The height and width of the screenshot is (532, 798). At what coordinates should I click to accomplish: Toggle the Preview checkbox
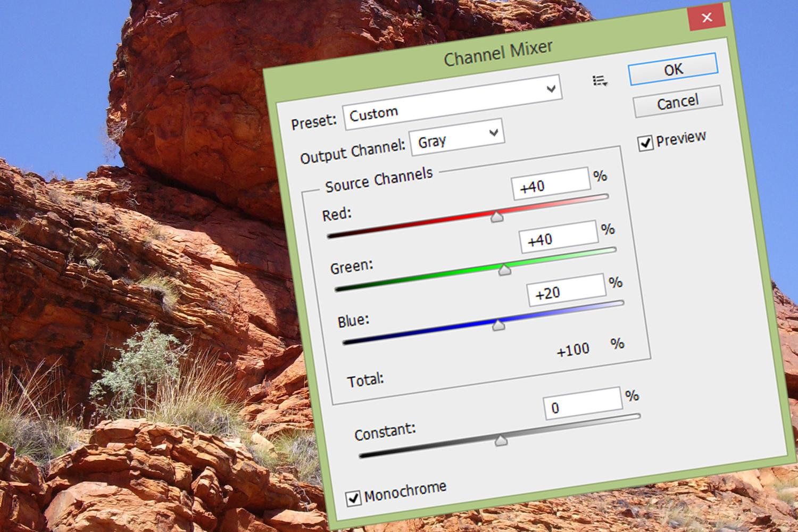coord(645,143)
